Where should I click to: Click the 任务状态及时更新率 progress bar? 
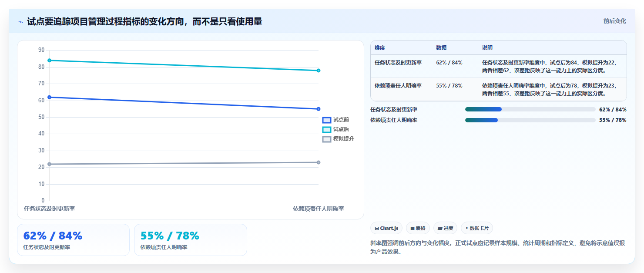(530, 109)
